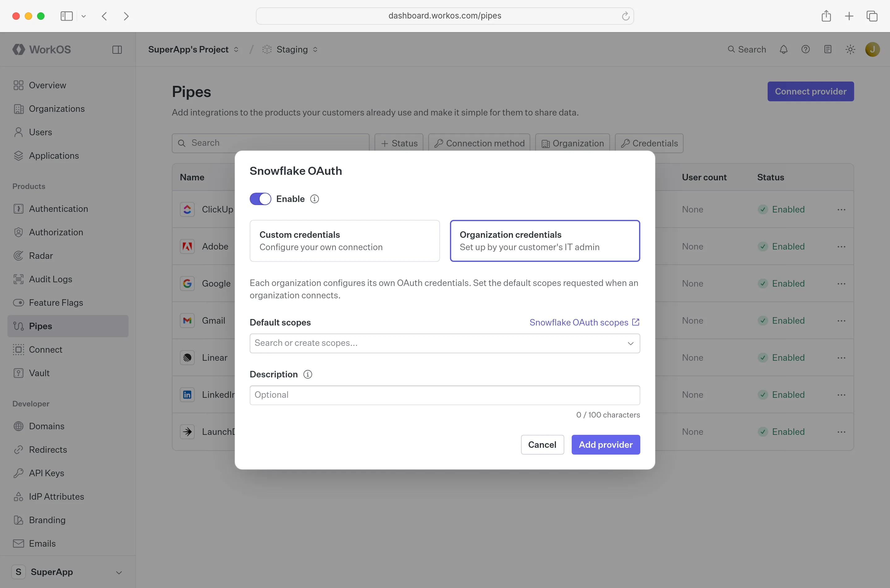
Task: Click the Add provider button
Action: coord(606,445)
